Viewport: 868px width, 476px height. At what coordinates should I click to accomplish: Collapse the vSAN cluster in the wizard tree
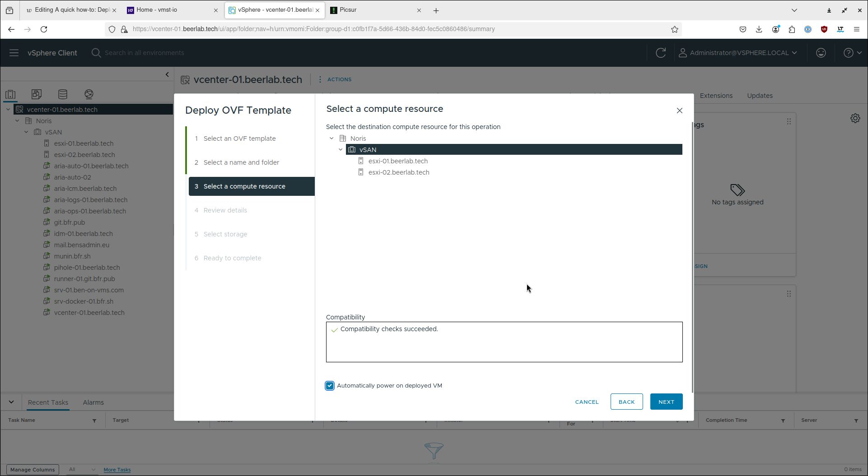(x=341, y=150)
